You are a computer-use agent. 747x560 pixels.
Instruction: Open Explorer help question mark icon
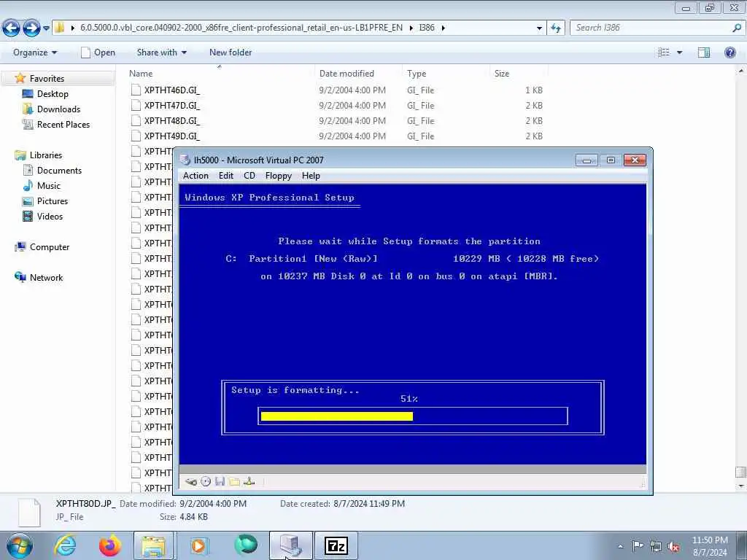pyautogui.click(x=729, y=52)
